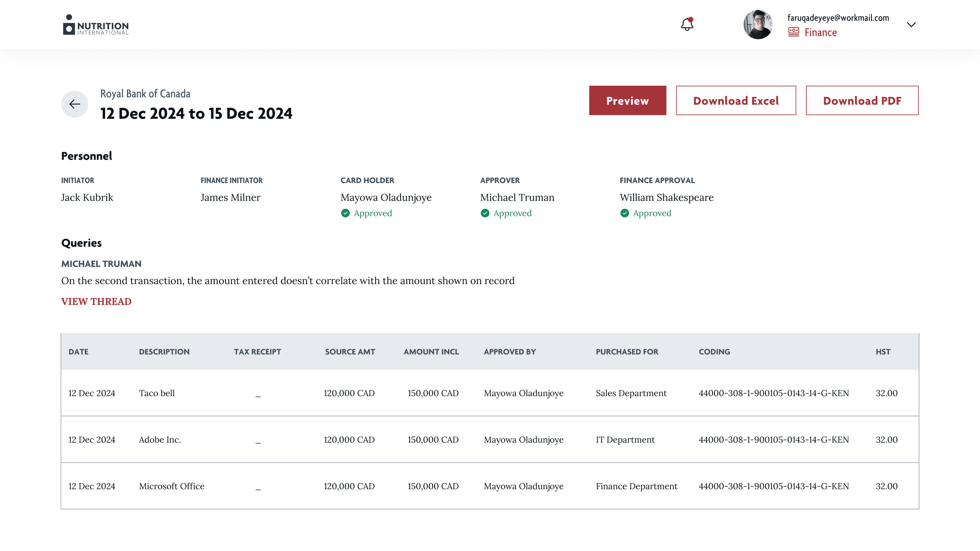Click the SOURCE AMT column header
The height and width of the screenshot is (551, 980).
click(350, 352)
